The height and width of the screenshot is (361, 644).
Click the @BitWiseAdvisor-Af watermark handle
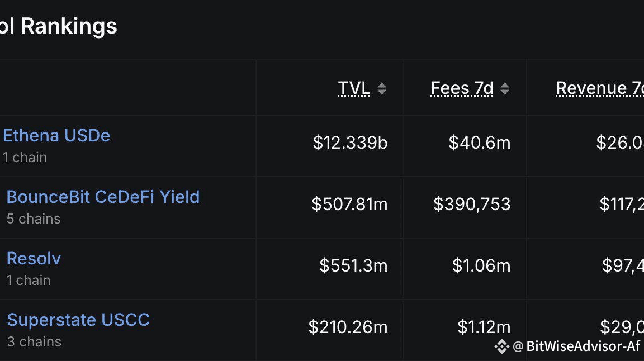point(576,346)
